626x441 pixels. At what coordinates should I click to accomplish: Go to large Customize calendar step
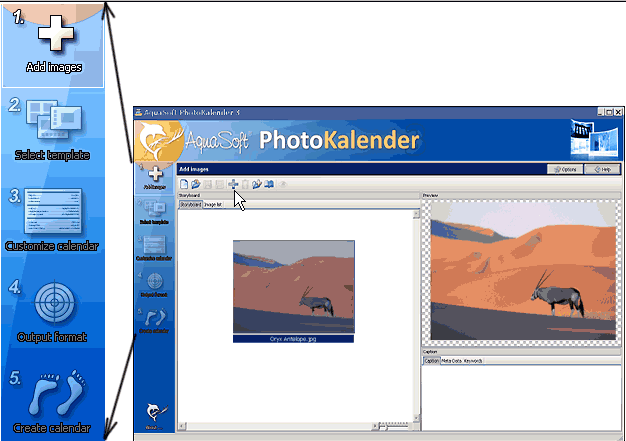pyautogui.click(x=52, y=214)
